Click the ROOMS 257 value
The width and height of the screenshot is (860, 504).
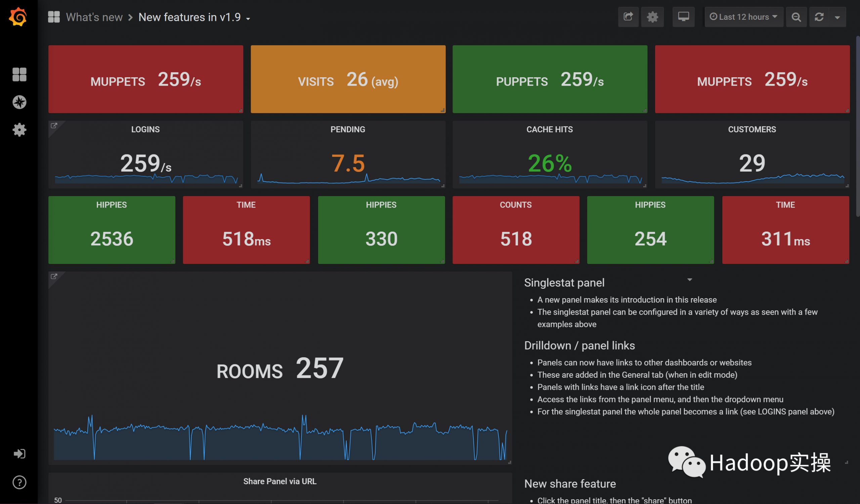(x=319, y=368)
